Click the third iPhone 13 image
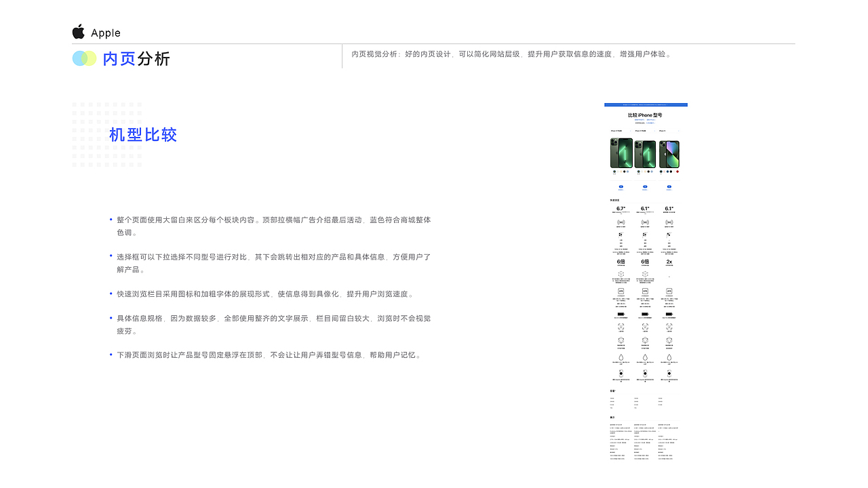The image size is (868, 488). point(669,154)
